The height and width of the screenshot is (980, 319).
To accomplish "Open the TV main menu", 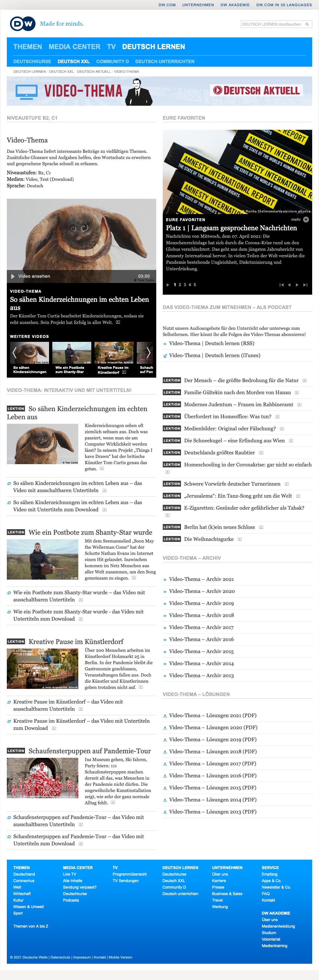I will (111, 47).
